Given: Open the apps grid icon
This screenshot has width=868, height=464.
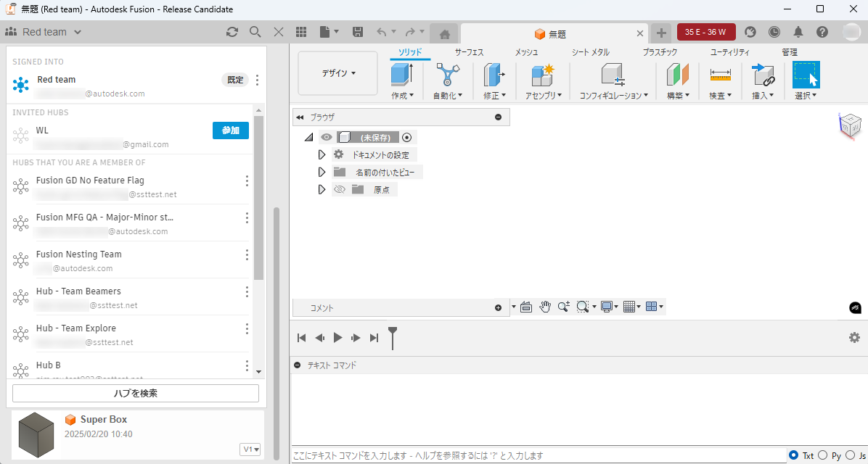Looking at the screenshot, I should click(301, 32).
